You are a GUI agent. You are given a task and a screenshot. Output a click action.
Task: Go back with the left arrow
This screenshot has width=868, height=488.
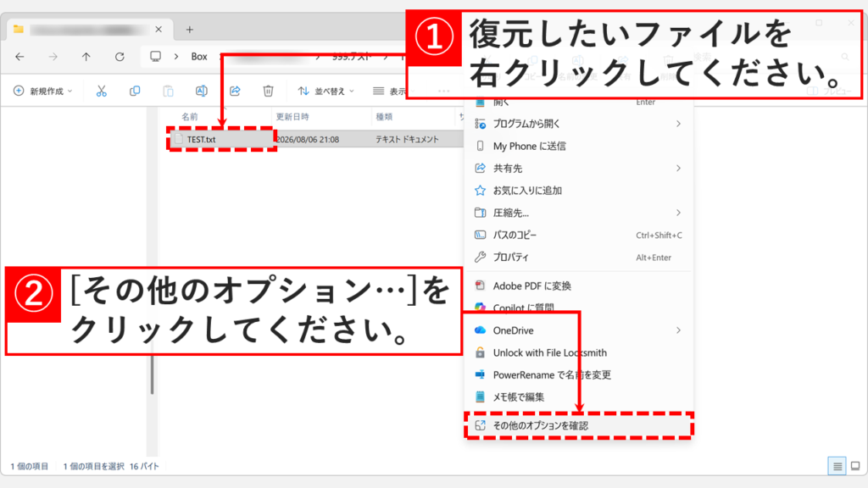20,57
